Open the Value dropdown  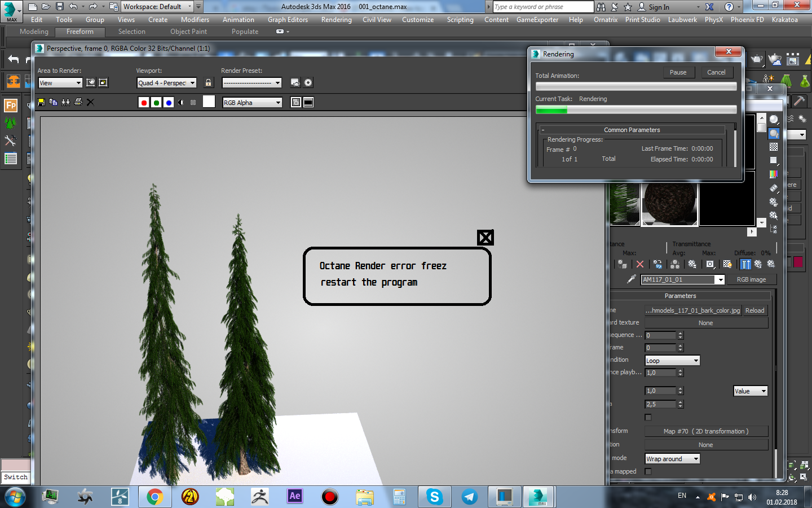(x=751, y=391)
